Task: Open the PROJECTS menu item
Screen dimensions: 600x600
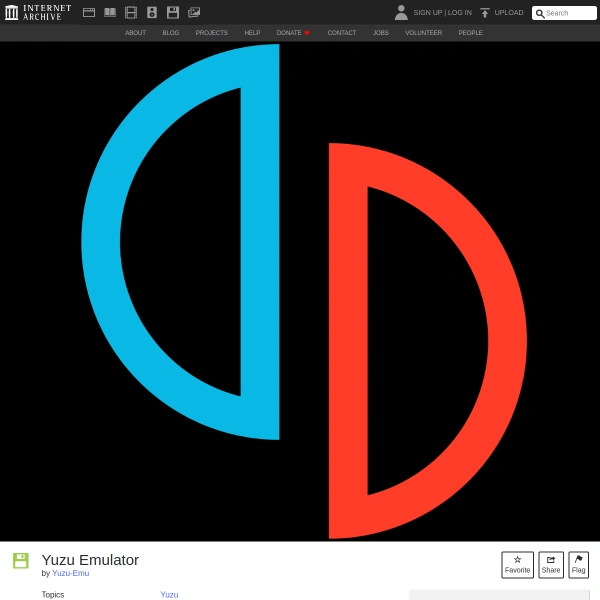Action: [212, 33]
